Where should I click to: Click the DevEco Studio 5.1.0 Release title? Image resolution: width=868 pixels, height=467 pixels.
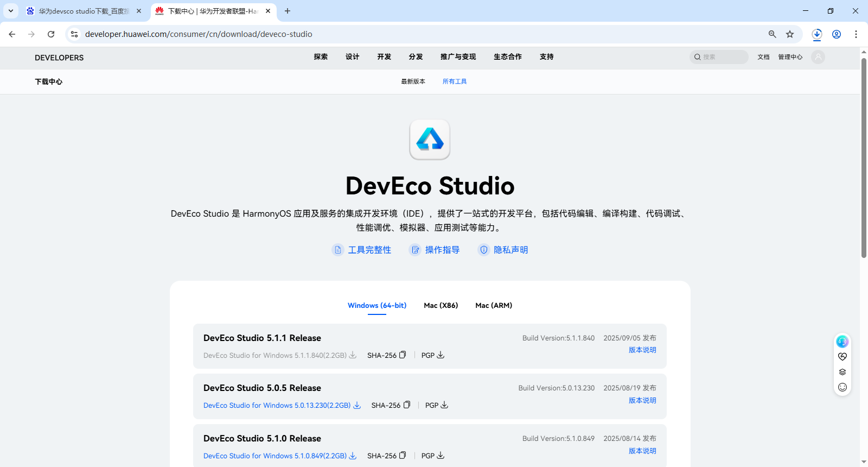coord(262,438)
